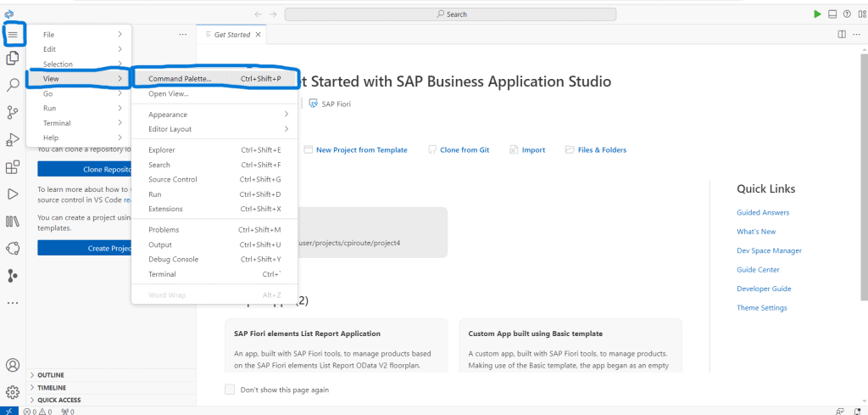Open side bar Views and More Actions ellipsis
Screen dimensions: 868x415
(183, 34)
